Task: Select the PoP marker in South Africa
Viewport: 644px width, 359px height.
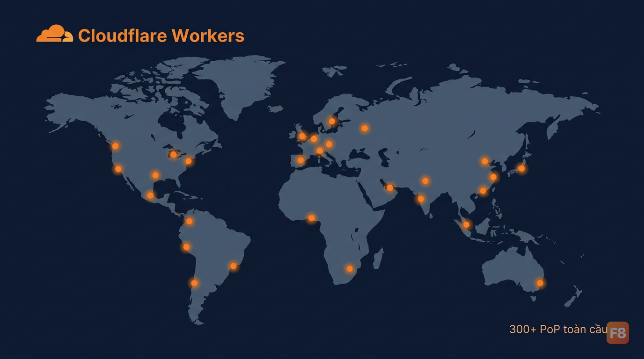Action: pos(350,269)
